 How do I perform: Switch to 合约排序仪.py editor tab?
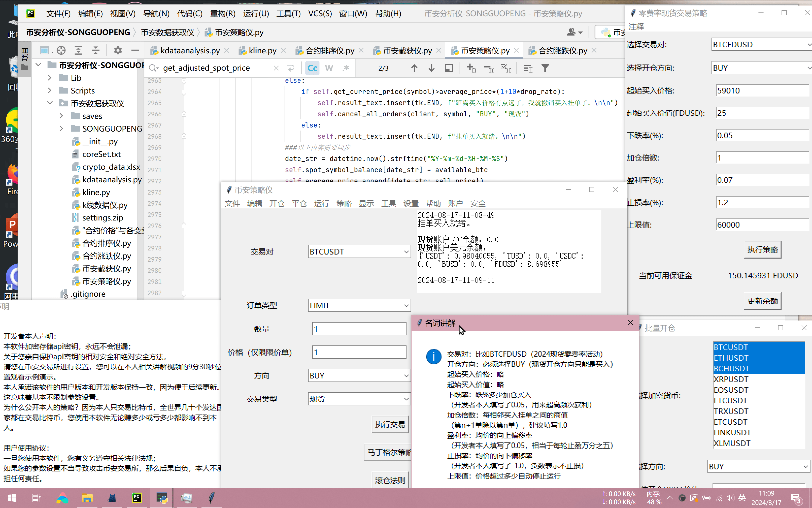tap(330, 50)
